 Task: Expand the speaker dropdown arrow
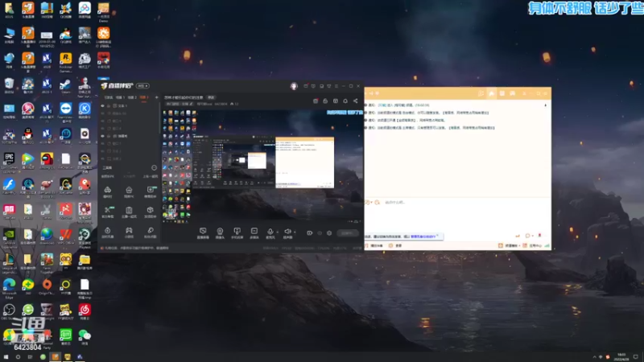(x=295, y=232)
